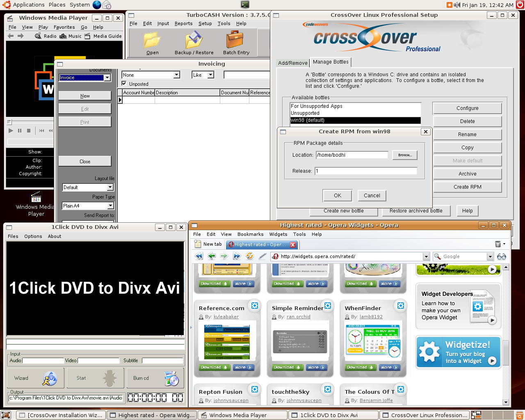Download the WhenFinder widget
Image resolution: width=525 pixels, height=420 pixels.
point(361,367)
